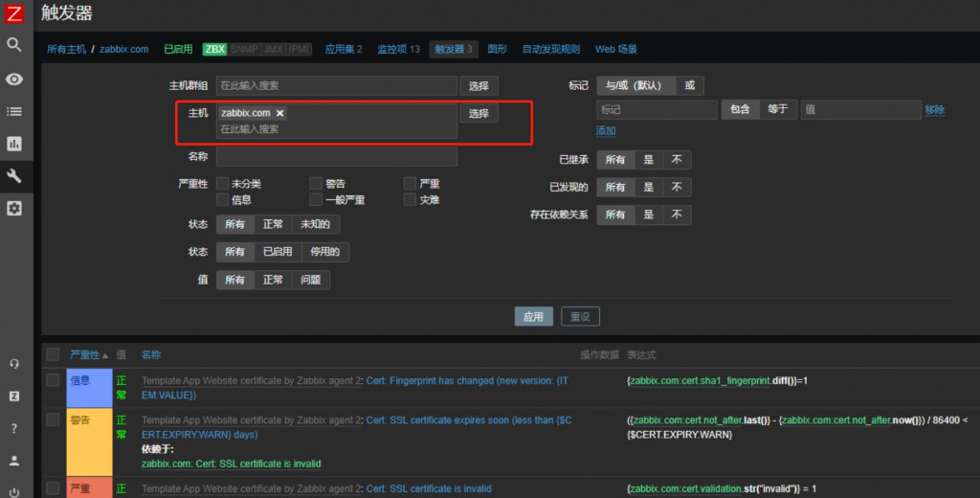Set status filter to 已启用
This screenshot has height=498, width=980.
pos(278,252)
